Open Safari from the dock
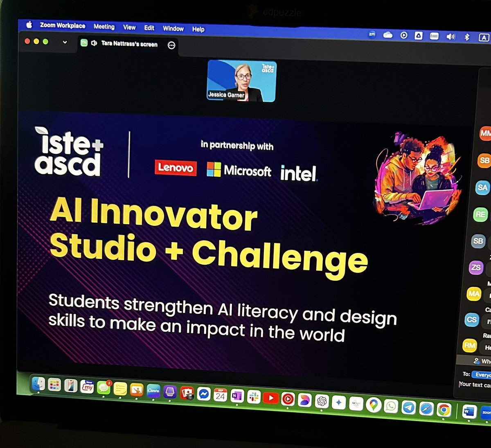The image size is (491, 448). 426,408
